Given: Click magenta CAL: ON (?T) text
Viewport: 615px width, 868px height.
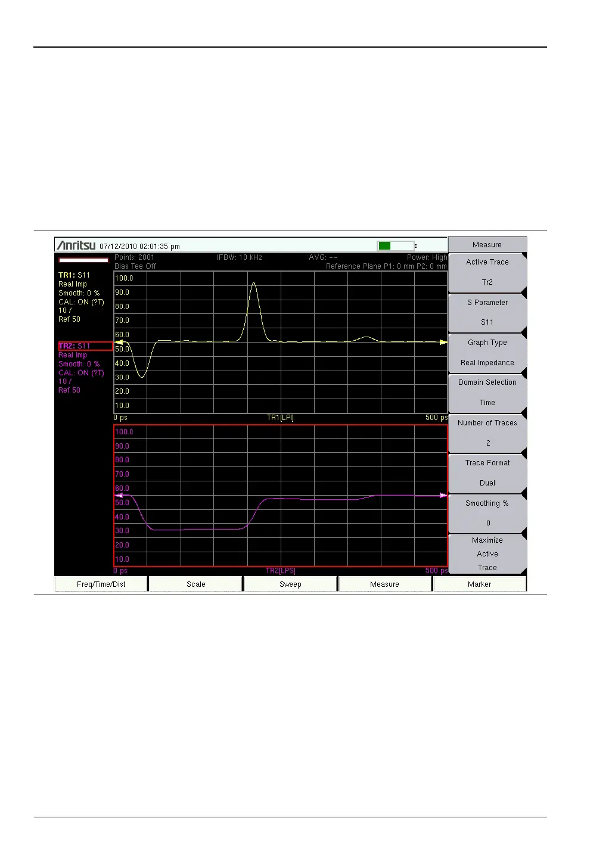Looking at the screenshot, I should (81, 373).
